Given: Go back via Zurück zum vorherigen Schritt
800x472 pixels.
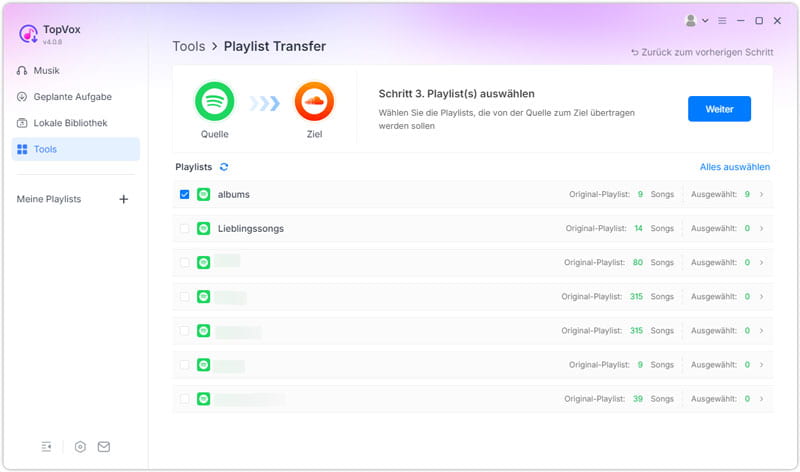Looking at the screenshot, I should [x=701, y=51].
